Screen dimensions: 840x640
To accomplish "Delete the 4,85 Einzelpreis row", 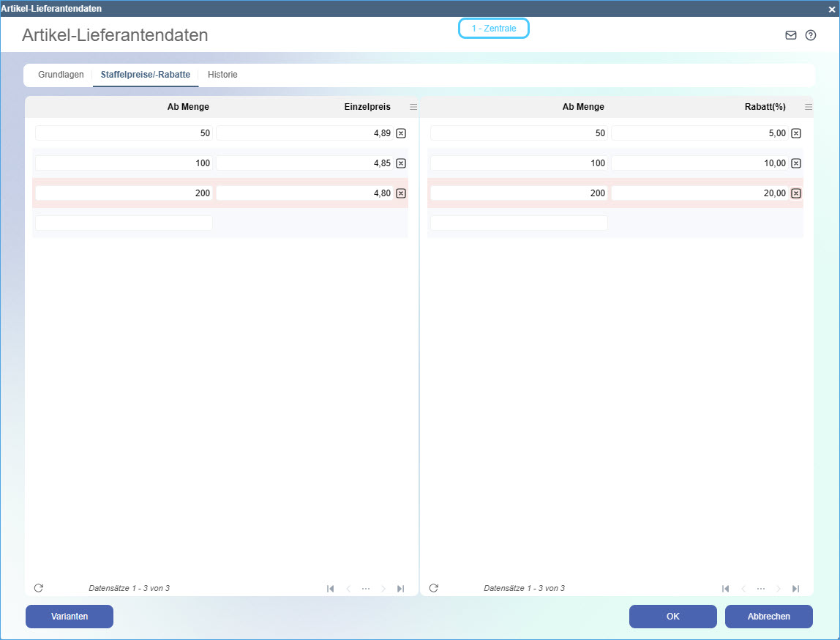I will (401, 163).
